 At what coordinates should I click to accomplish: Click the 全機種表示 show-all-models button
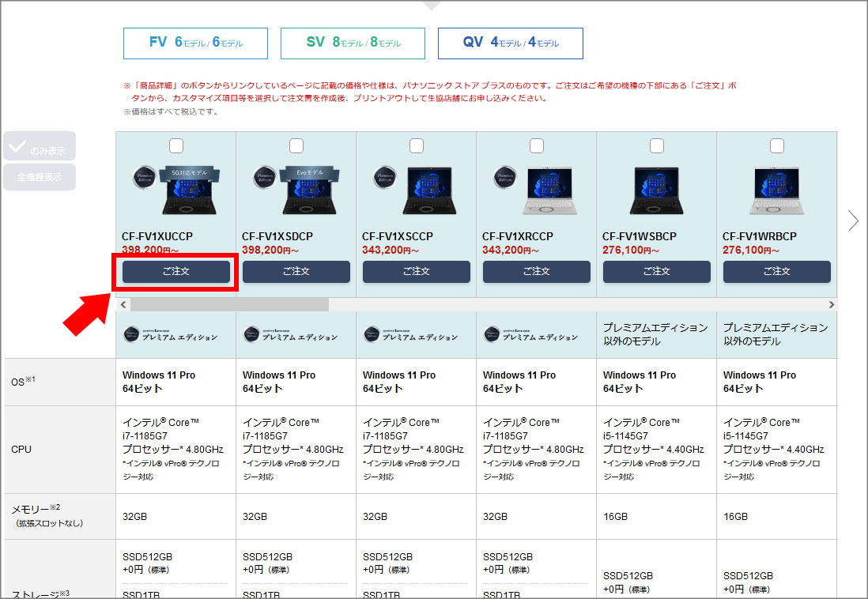pyautogui.click(x=40, y=177)
